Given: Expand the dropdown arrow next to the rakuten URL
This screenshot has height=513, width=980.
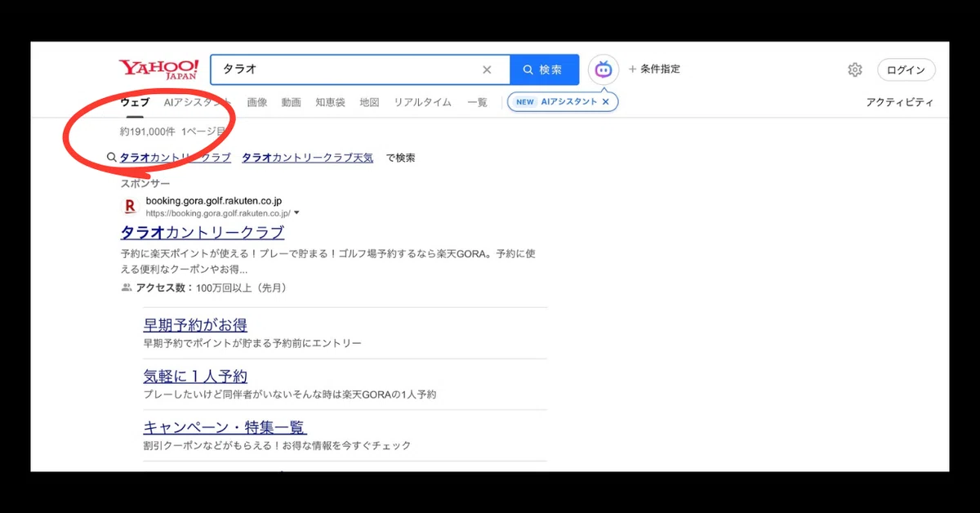Looking at the screenshot, I should [x=296, y=212].
